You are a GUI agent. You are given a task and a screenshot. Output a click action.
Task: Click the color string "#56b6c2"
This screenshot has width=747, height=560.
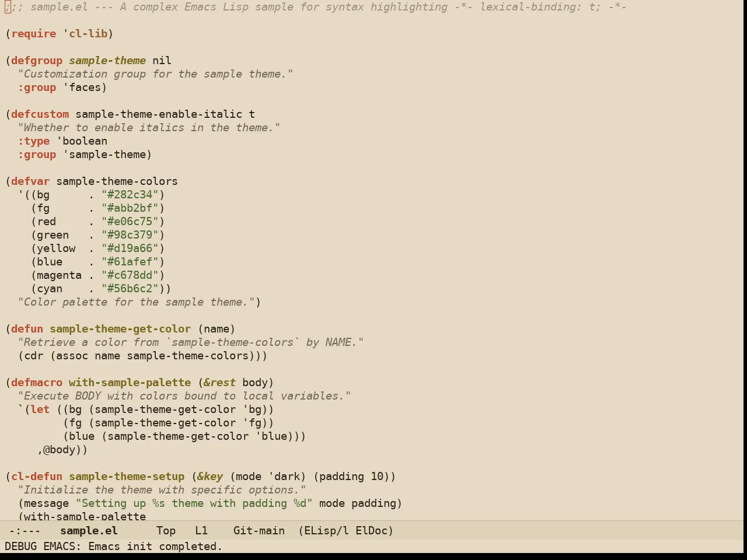tap(130, 289)
